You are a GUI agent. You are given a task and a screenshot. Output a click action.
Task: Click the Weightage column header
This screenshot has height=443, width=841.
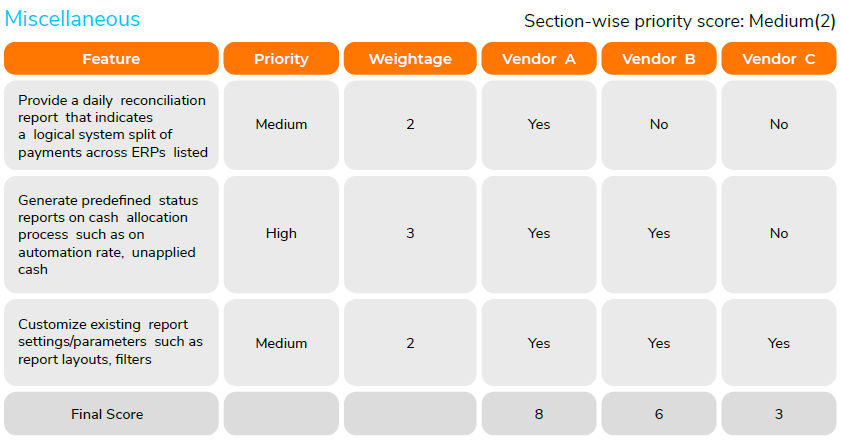pos(410,59)
